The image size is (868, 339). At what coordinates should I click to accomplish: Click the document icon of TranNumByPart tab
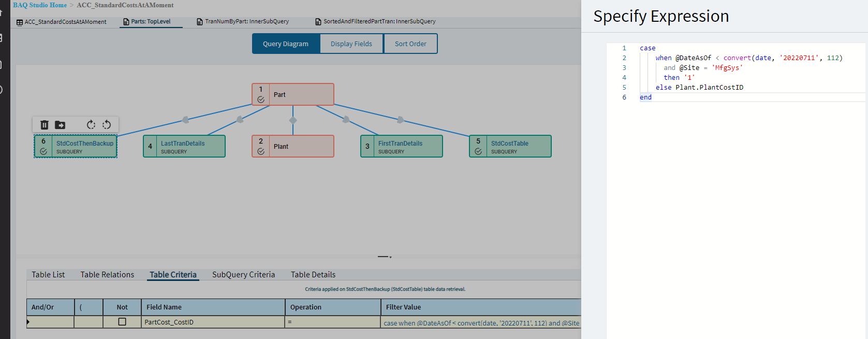[200, 22]
